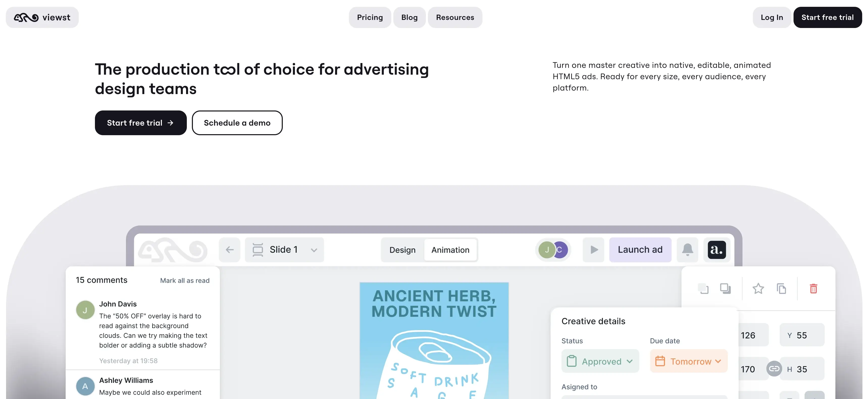This screenshot has width=868, height=399.
Task: Click the Schedule a demo button
Action: pyautogui.click(x=237, y=123)
